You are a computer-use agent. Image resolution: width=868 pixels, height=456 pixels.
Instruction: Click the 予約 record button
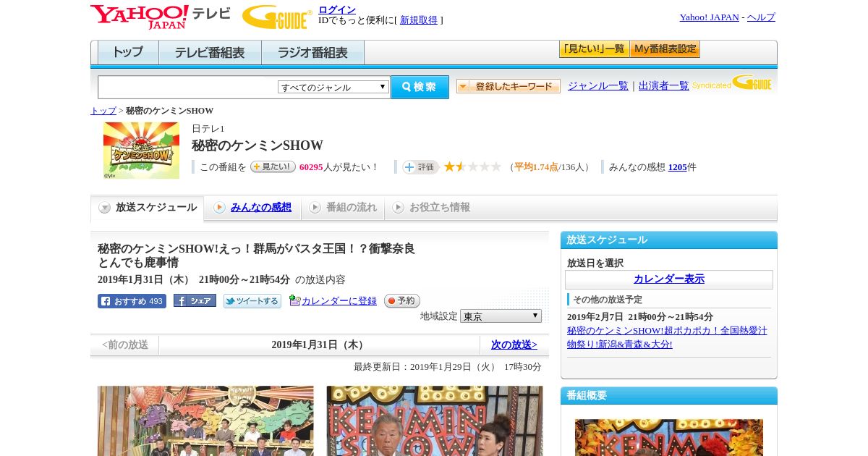click(x=402, y=301)
